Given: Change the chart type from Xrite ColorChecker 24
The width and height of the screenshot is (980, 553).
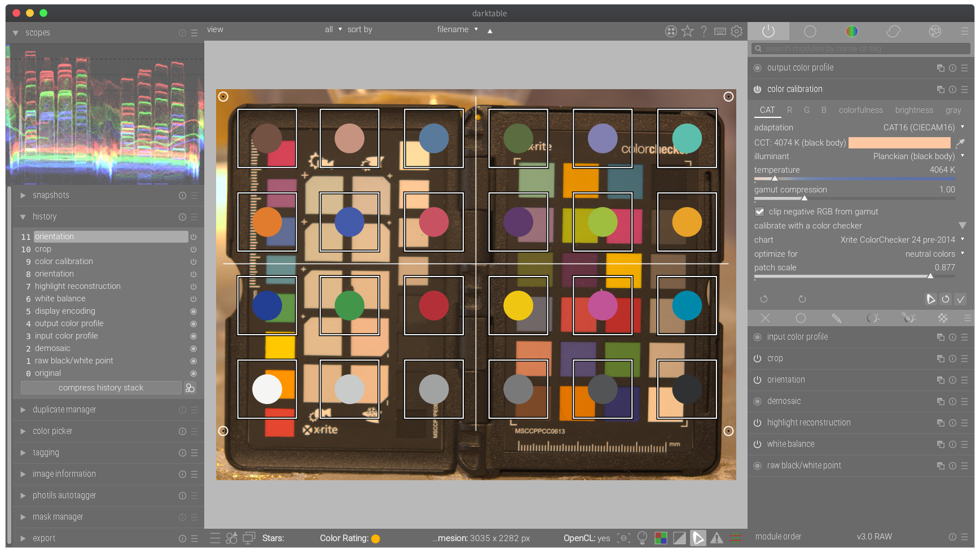Looking at the screenshot, I should [x=898, y=240].
